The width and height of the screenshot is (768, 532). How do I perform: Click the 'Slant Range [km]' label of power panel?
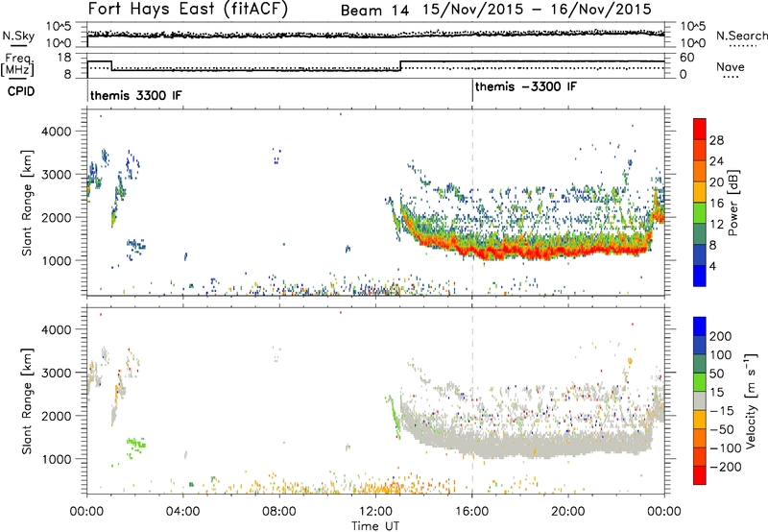(27, 203)
